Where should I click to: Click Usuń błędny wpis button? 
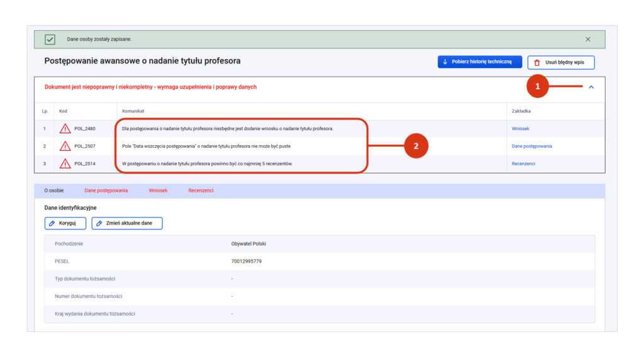pos(560,62)
